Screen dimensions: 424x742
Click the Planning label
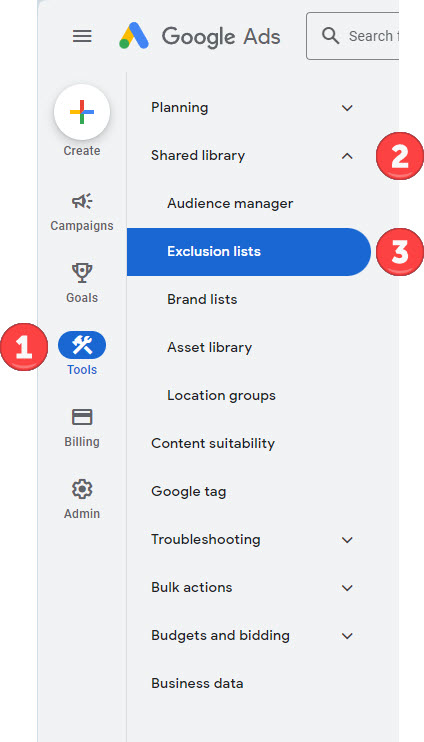point(180,108)
